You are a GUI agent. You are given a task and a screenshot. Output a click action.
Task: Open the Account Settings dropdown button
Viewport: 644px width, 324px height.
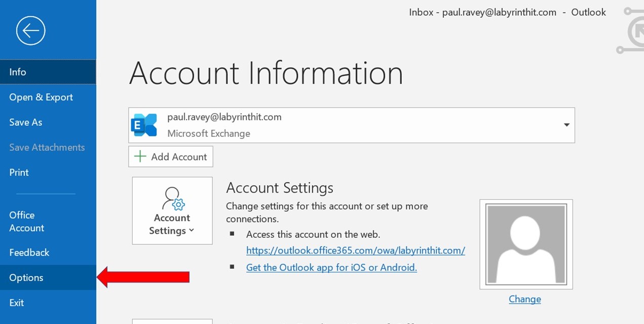(x=172, y=211)
